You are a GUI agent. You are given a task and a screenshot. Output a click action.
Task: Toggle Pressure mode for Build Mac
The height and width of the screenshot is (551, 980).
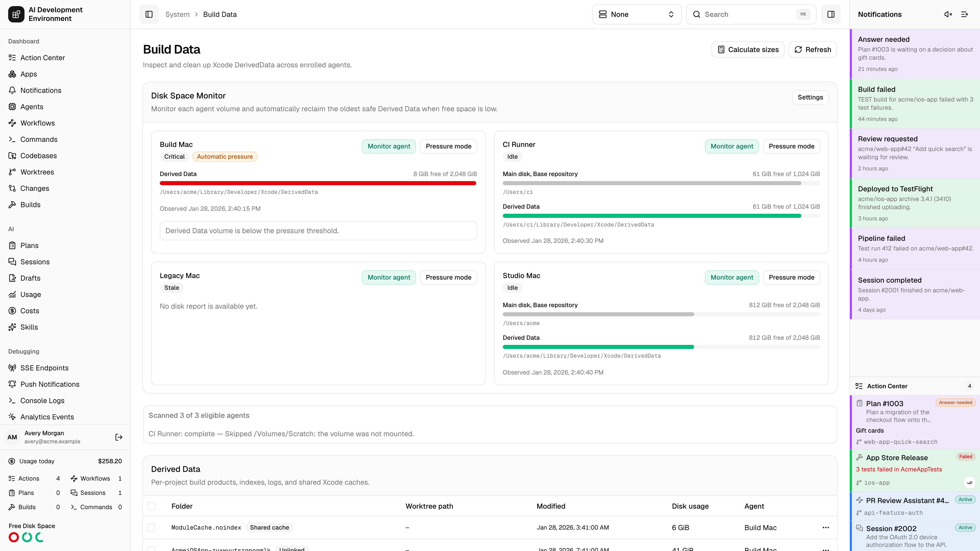coord(449,146)
